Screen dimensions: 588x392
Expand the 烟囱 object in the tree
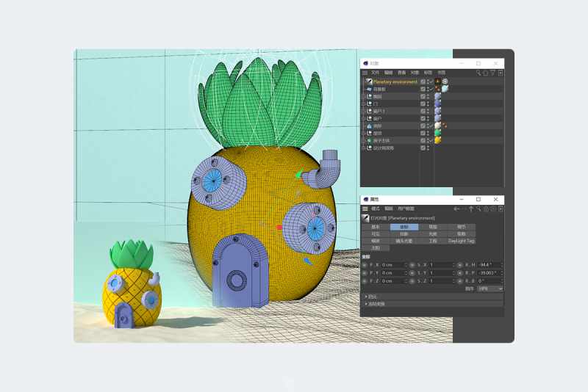pyautogui.click(x=363, y=97)
